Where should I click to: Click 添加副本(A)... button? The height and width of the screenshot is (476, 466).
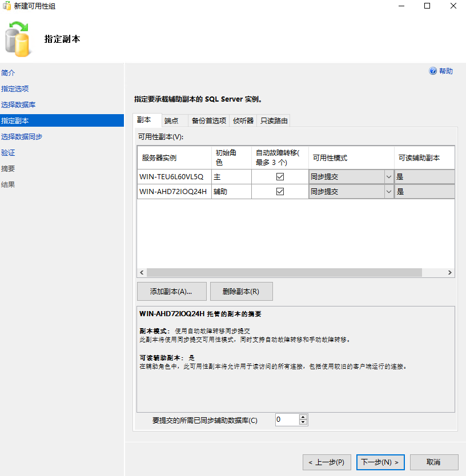coord(172,292)
